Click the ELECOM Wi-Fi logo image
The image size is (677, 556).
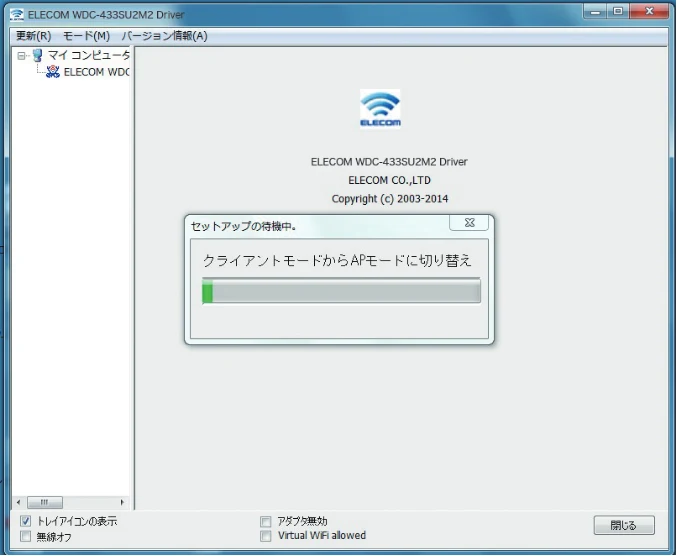point(380,109)
